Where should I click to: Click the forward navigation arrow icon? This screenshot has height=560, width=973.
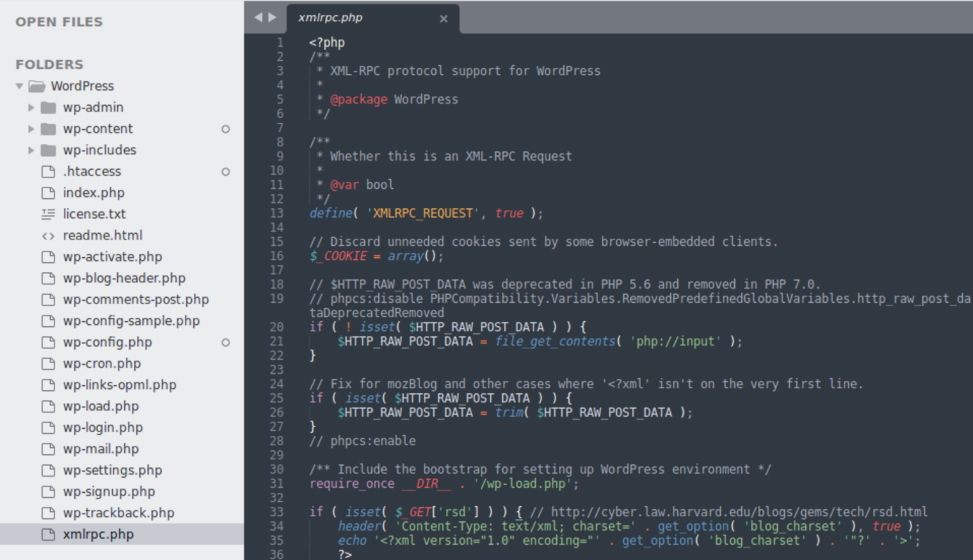272,17
